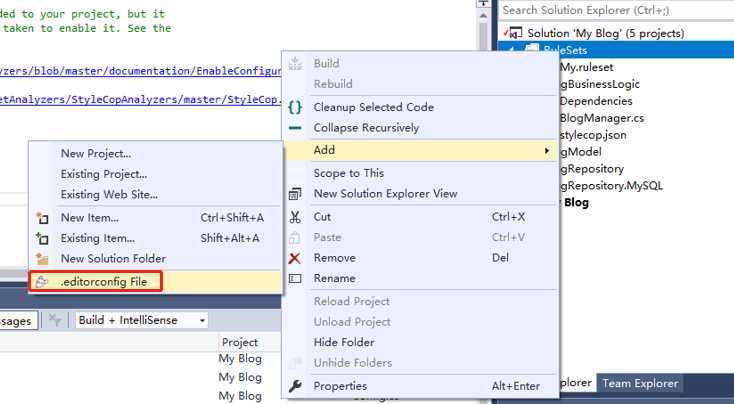Screen dimensions: 734x404
Task: Select the bold Blog project node
Action: pyautogui.click(x=576, y=203)
